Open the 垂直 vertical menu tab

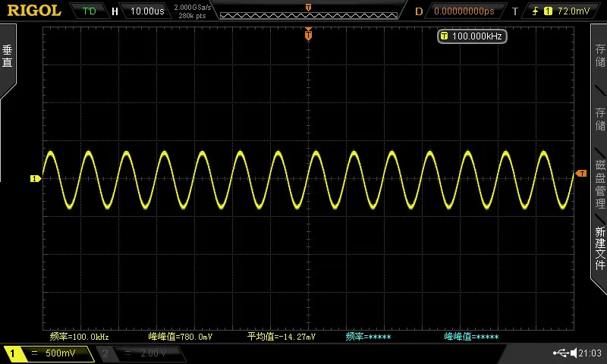point(7,56)
